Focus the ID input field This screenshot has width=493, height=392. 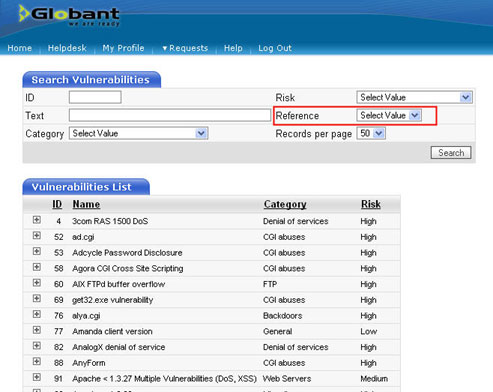click(95, 97)
